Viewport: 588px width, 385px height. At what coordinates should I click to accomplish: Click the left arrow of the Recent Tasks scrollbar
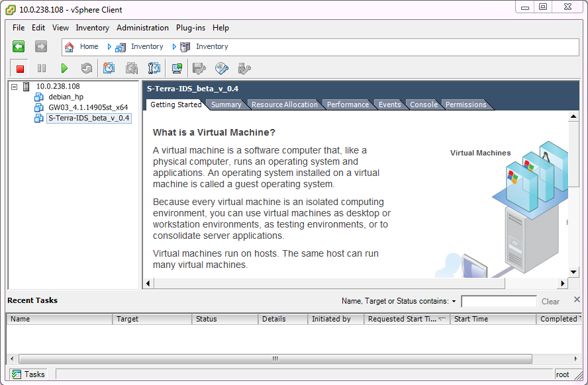[x=12, y=359]
